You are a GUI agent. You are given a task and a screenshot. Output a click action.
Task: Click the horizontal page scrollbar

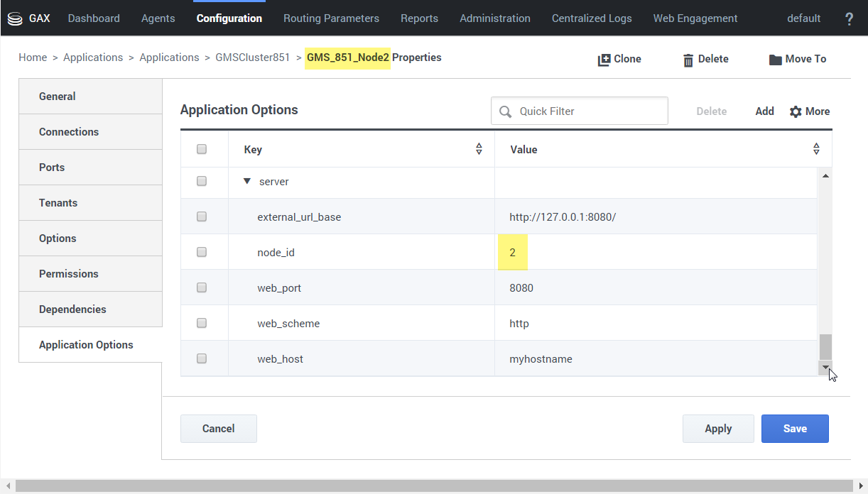click(433, 486)
